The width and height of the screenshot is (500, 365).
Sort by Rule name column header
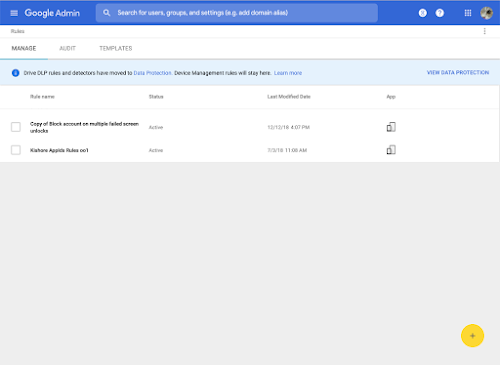tap(42, 97)
